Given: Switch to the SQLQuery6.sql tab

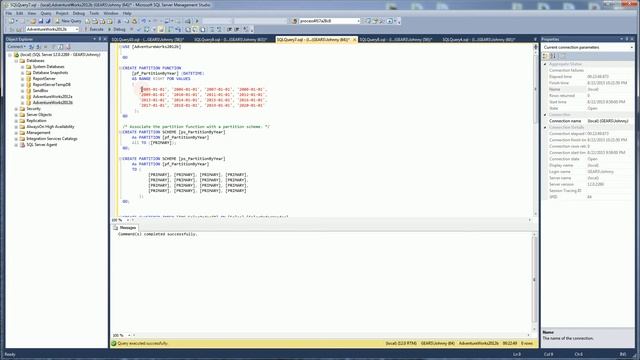Looking at the screenshot, I should coord(396,40).
